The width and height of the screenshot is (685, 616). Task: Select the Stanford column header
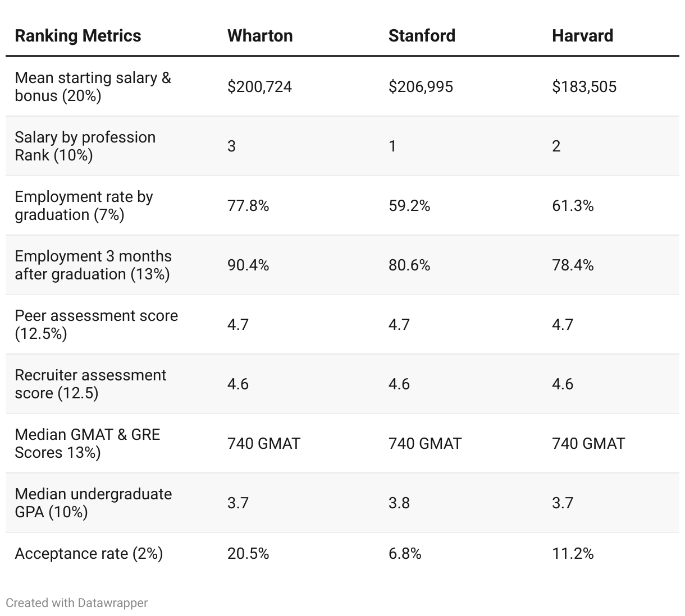click(422, 36)
